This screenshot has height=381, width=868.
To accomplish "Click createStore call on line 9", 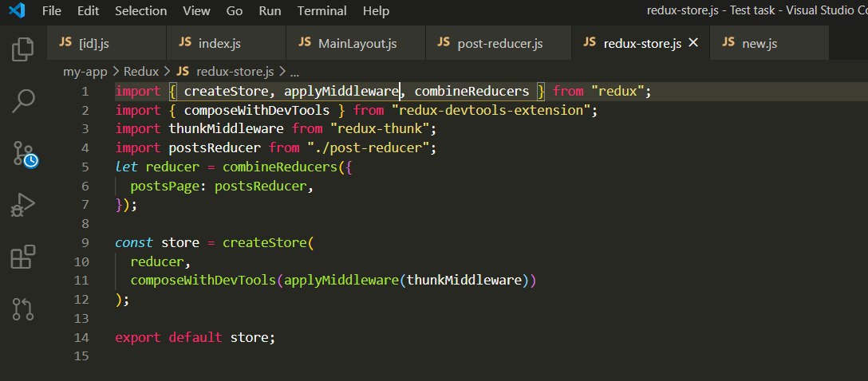I will point(265,243).
